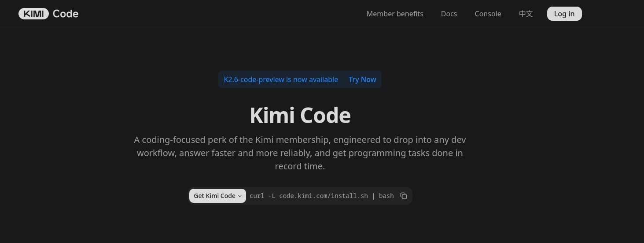
Task: Click the word workflow in the description
Action: pos(156,153)
